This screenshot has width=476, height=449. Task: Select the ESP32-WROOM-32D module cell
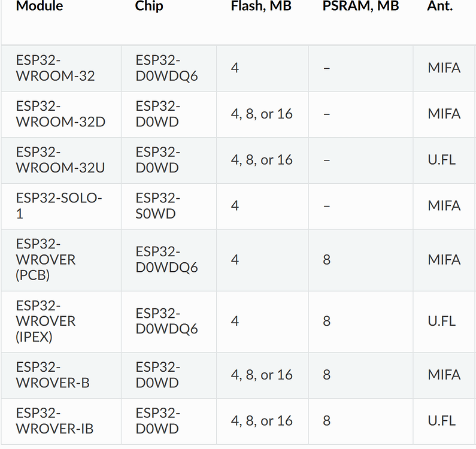pyautogui.click(x=61, y=114)
